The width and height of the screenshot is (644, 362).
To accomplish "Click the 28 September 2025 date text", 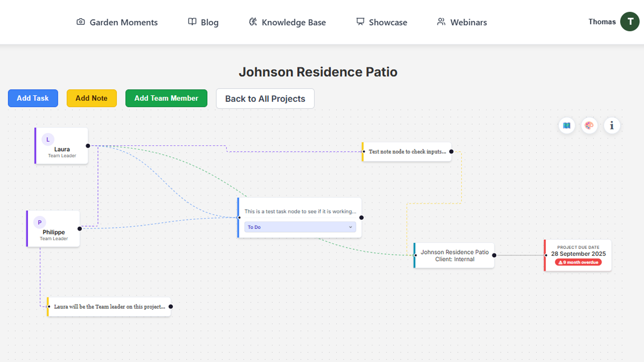I will point(578,254).
